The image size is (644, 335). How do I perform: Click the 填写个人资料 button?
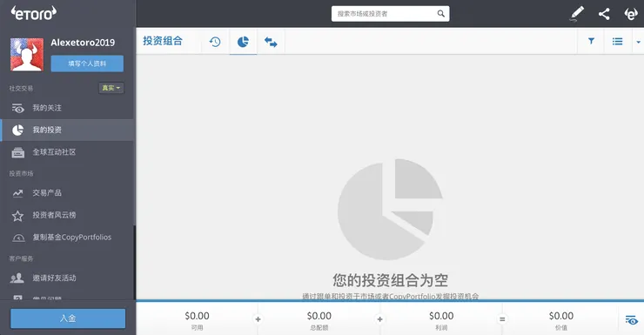[87, 64]
